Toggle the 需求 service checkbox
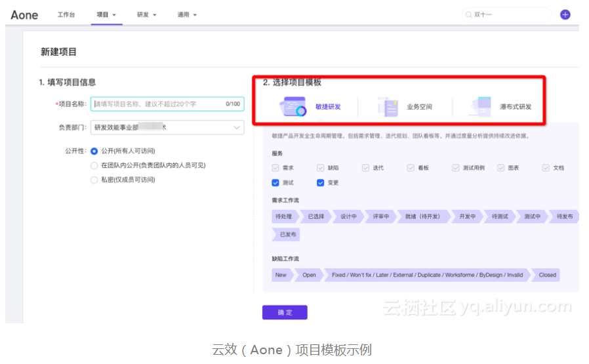This screenshot has width=589, height=364. coord(275,168)
